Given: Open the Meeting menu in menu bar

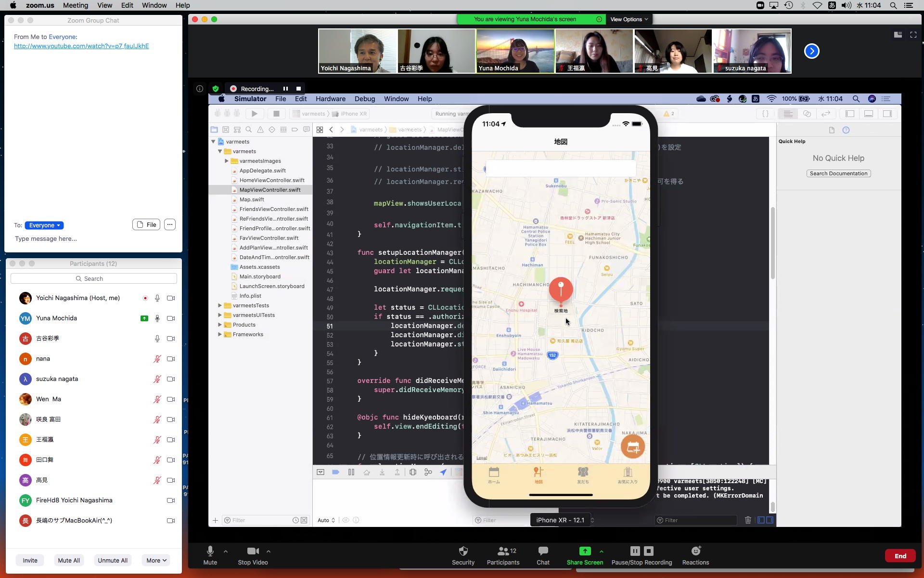Looking at the screenshot, I should [76, 5].
